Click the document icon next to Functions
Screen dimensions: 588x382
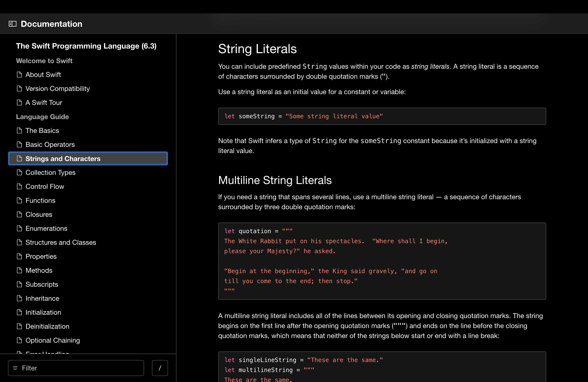19,200
